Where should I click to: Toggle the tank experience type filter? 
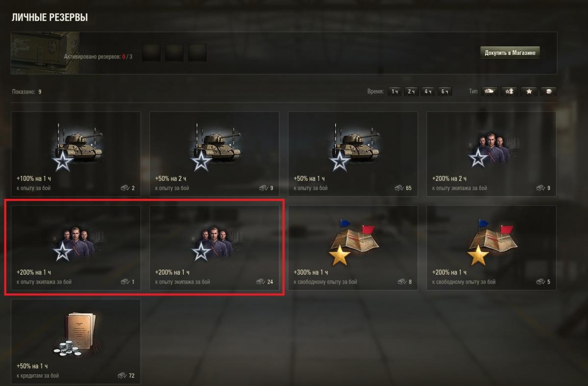tap(489, 91)
